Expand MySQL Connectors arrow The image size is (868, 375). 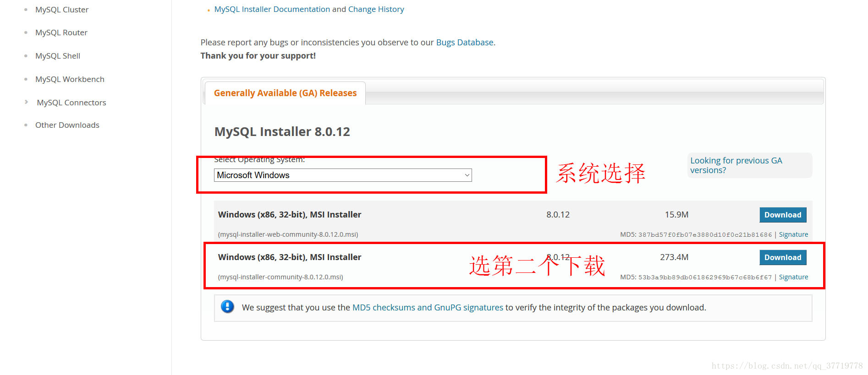pos(26,102)
